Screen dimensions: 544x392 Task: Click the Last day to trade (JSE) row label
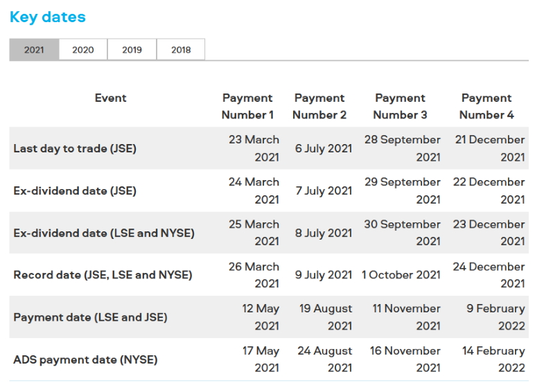(65, 149)
